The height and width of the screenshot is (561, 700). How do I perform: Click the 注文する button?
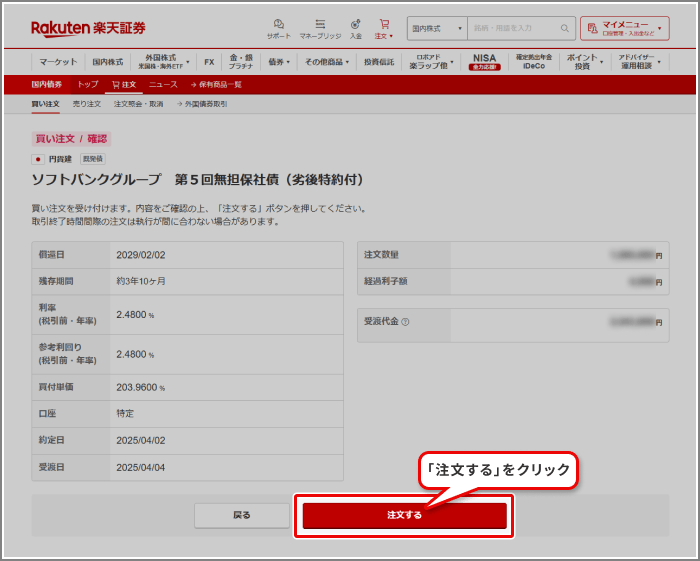click(x=404, y=515)
